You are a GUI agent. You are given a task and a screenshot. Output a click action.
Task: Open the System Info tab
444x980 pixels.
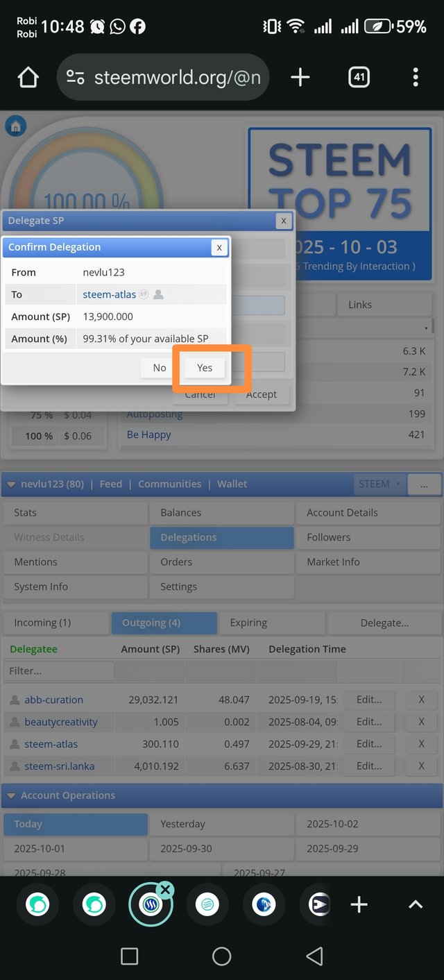click(x=75, y=586)
